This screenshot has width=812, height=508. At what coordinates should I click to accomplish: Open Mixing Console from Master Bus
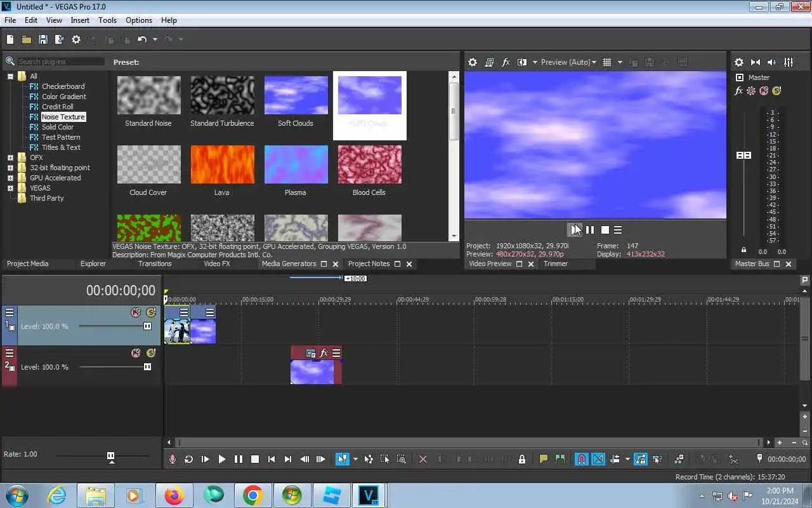click(789, 62)
